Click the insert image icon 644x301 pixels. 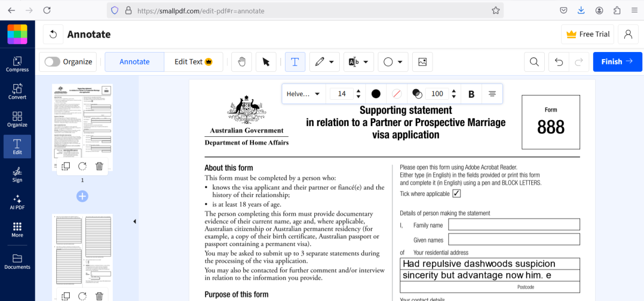point(422,62)
